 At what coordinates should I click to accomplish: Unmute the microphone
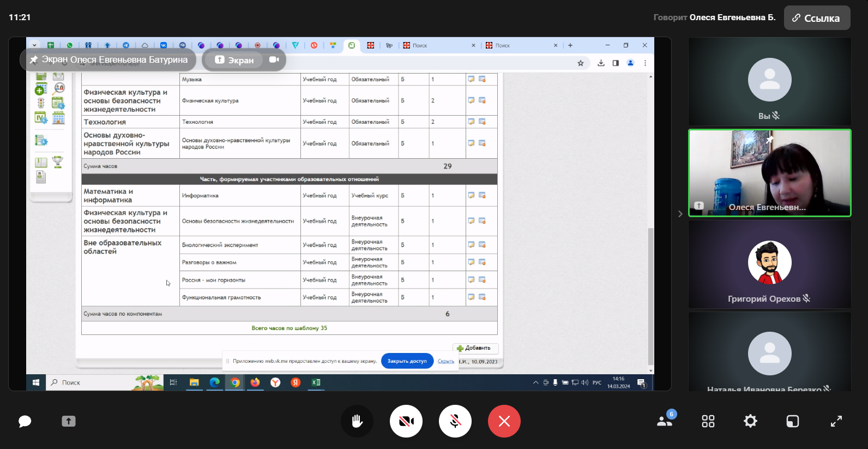[455, 421]
